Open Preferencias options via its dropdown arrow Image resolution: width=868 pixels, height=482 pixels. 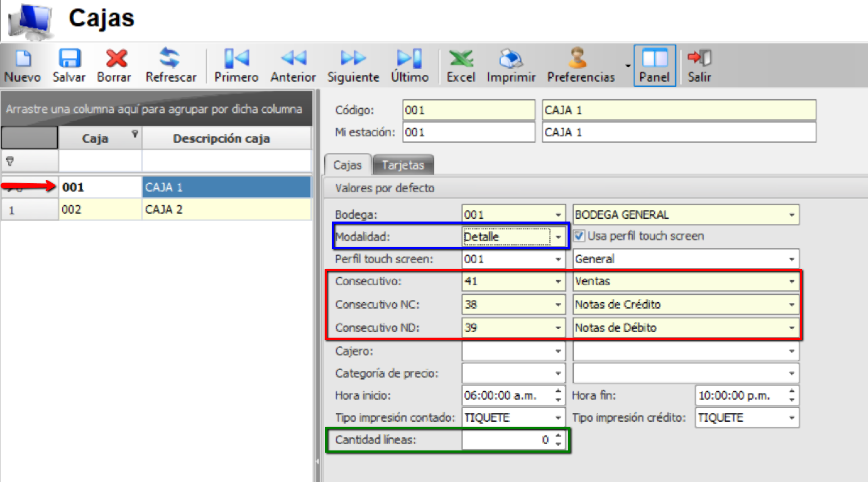(x=627, y=66)
